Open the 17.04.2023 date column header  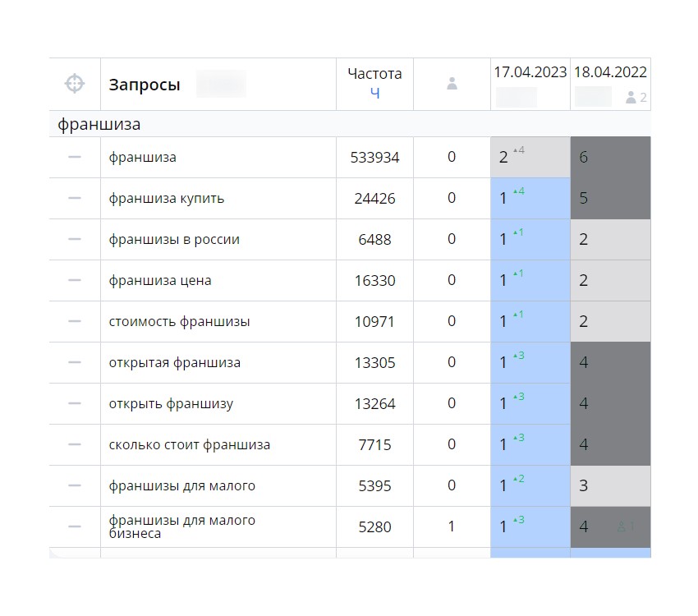coord(530,72)
